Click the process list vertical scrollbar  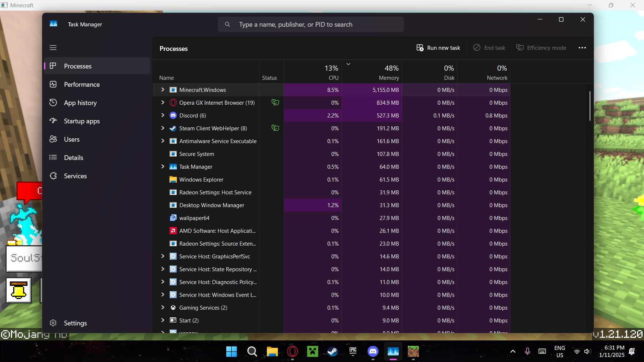(x=589, y=106)
